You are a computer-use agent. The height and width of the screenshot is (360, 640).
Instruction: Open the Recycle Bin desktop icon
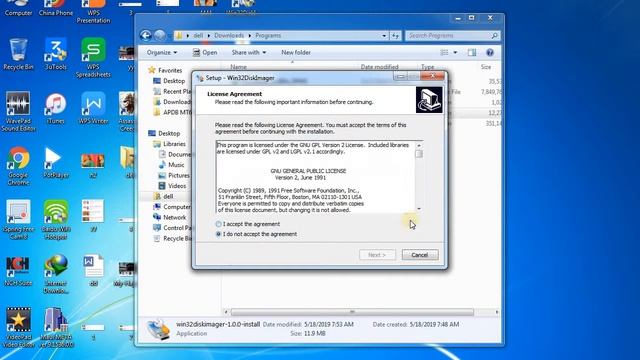pyautogui.click(x=18, y=54)
